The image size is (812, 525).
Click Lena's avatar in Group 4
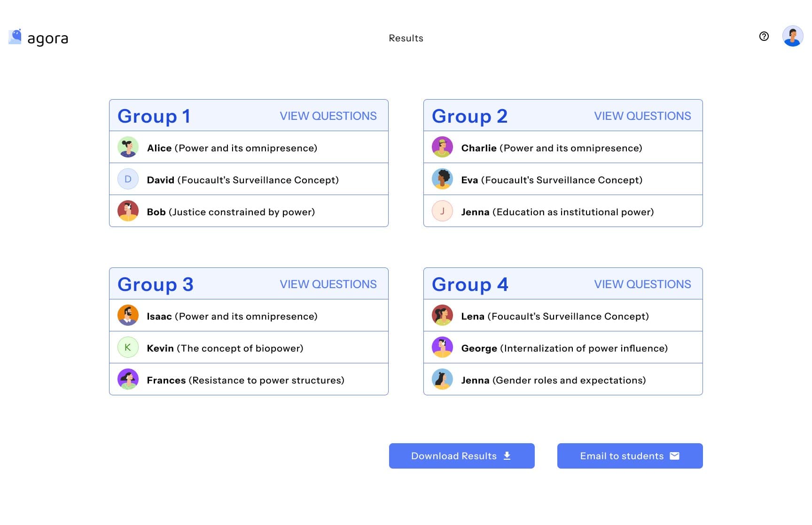click(442, 315)
